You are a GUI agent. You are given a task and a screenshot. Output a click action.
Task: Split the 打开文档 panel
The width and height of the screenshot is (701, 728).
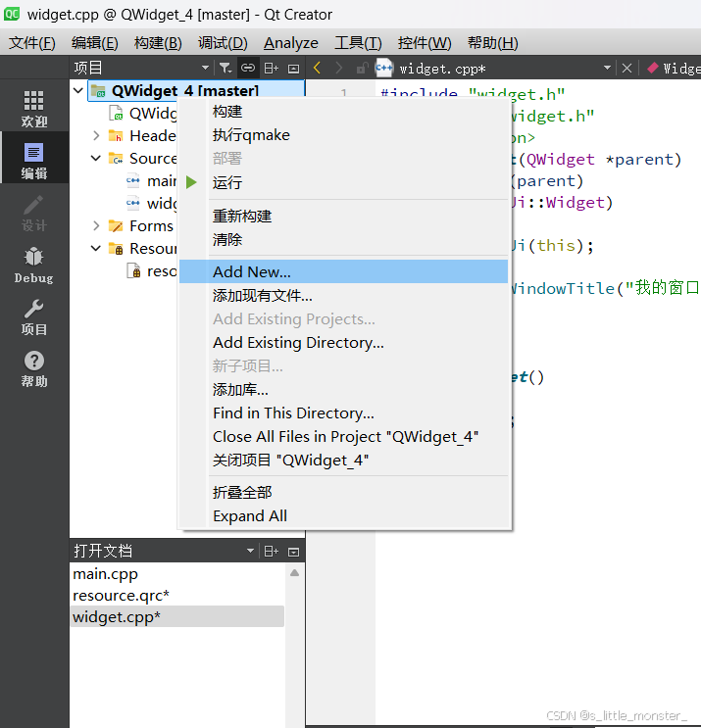tap(272, 551)
